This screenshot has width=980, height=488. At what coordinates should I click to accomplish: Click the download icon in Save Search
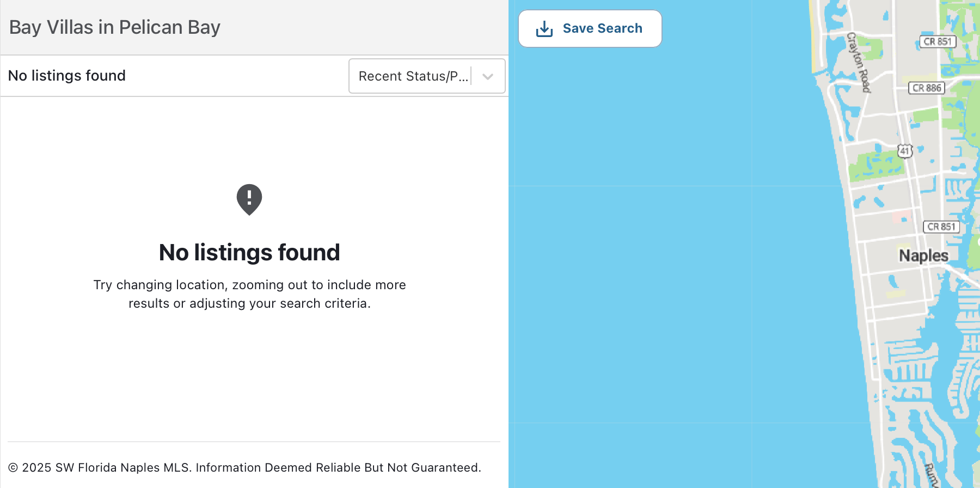tap(544, 29)
